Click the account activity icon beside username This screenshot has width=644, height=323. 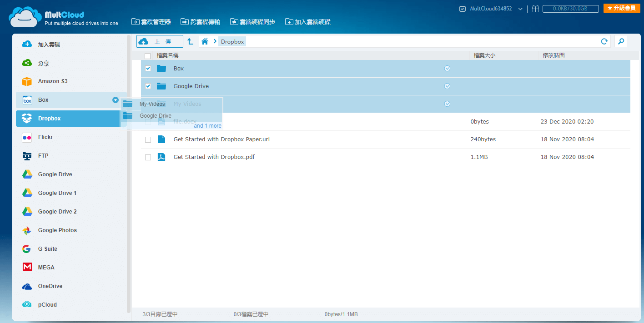(463, 9)
